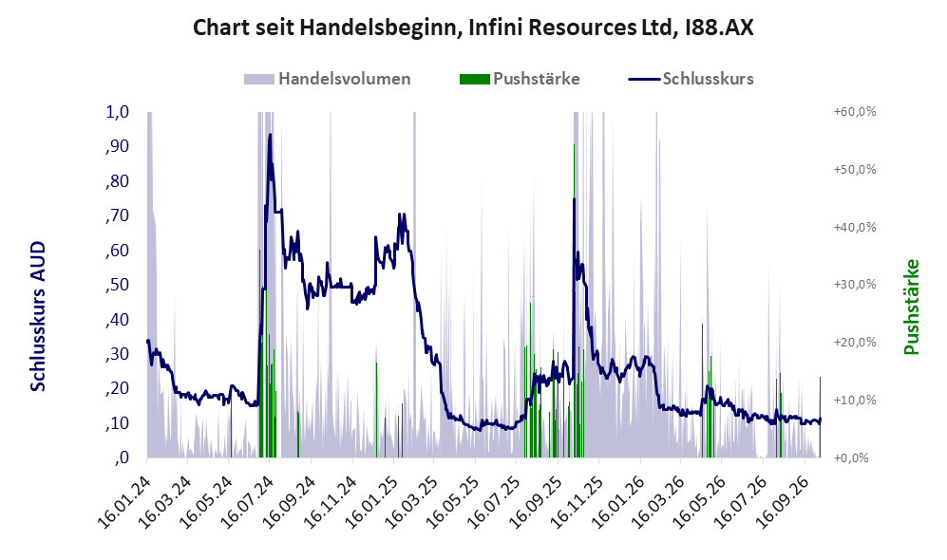Click the Handelsvolumen legend color swatch

tap(259, 79)
